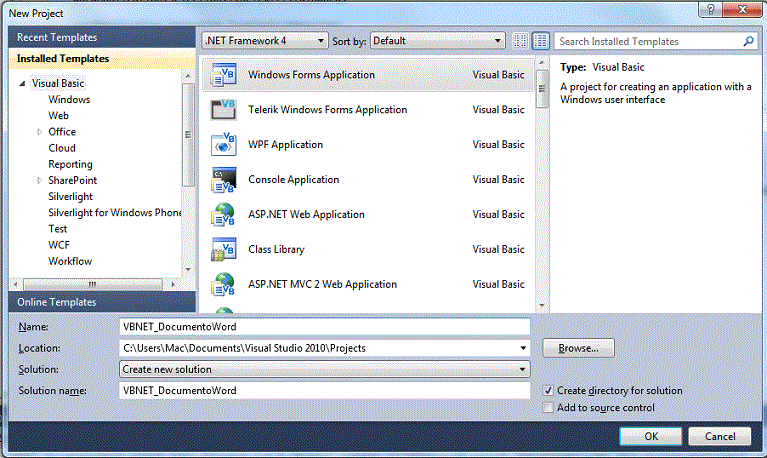Uncheck Create directory for solution

(x=547, y=391)
